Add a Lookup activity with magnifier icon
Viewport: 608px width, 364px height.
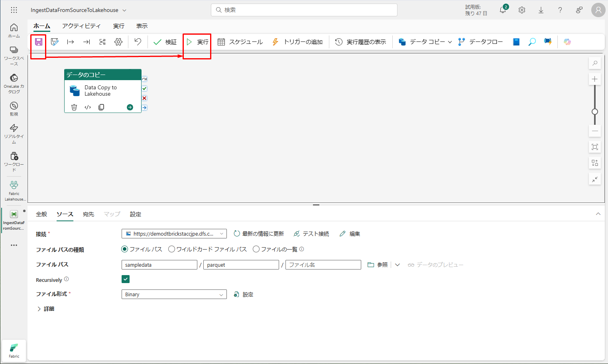coord(532,42)
